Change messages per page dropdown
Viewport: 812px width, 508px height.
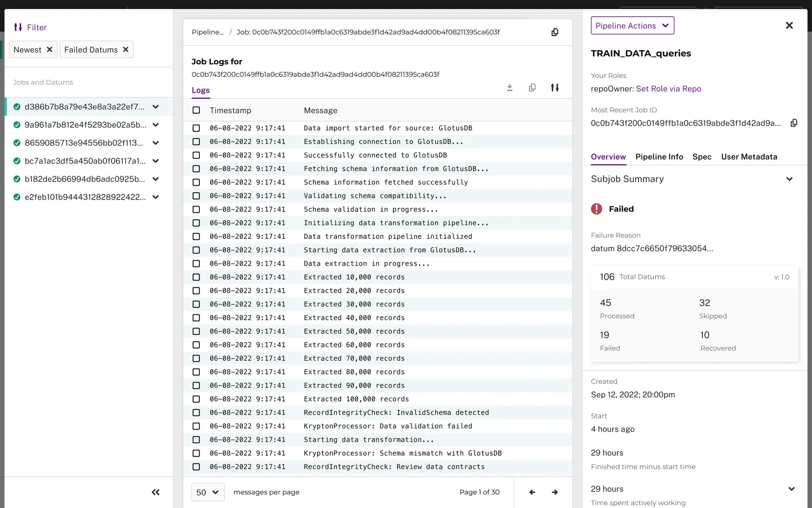[208, 492]
